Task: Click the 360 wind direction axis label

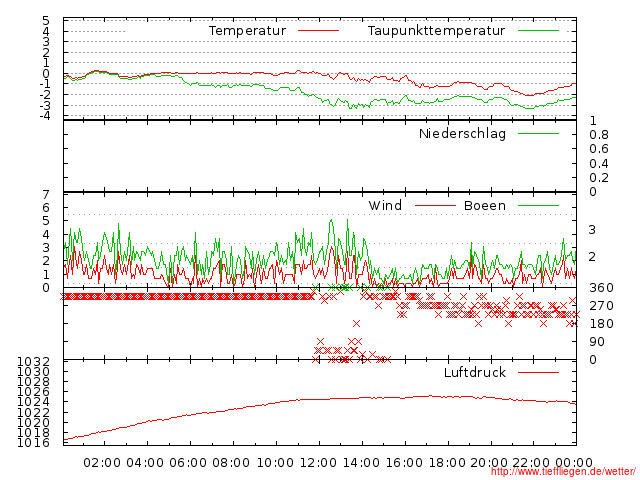Action: pos(601,288)
